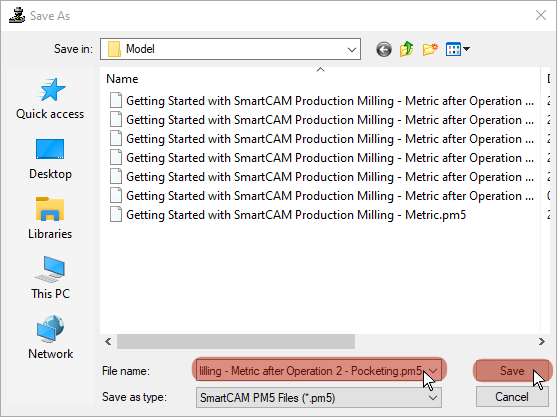Screen dimensions: 557x417
Task: Create a new folder
Action: 430,49
